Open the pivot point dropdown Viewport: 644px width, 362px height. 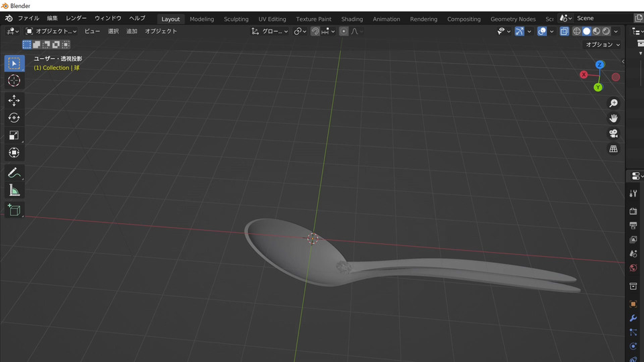pos(301,32)
